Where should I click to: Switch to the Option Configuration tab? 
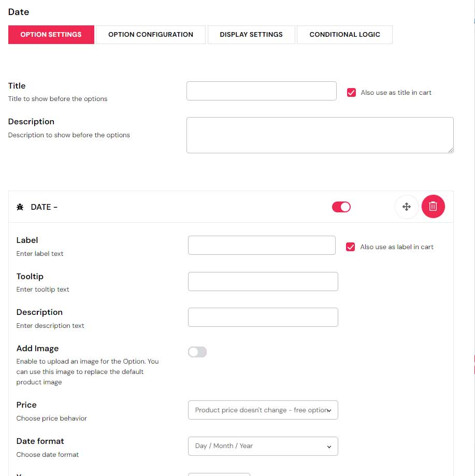[151, 35]
